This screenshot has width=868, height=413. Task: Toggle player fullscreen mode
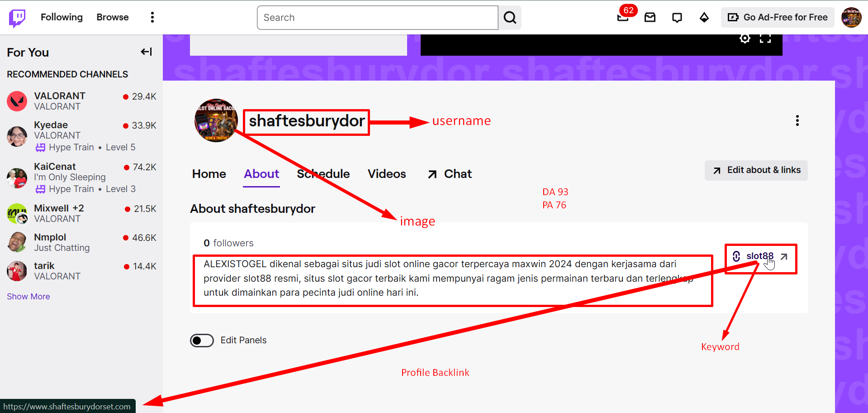tap(765, 38)
